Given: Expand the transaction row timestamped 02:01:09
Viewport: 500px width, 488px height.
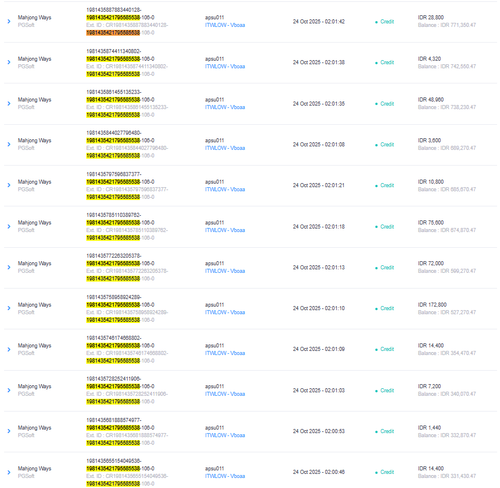Looking at the screenshot, I should (9, 349).
